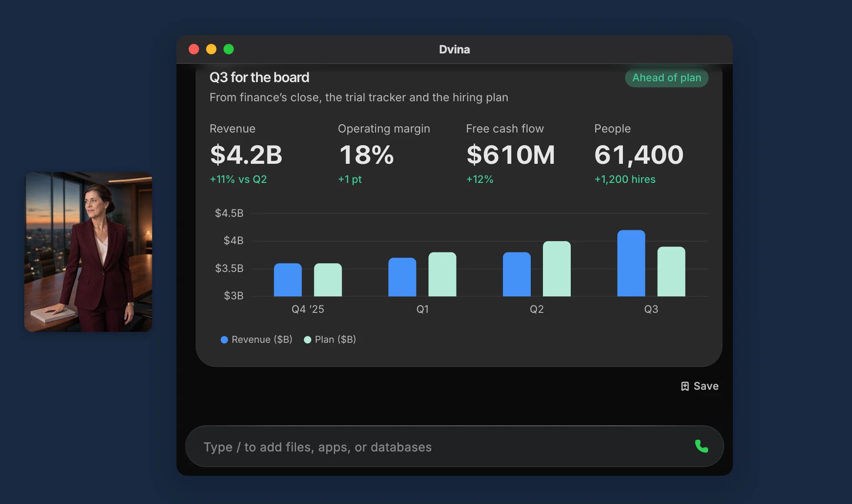
Task: Focus the message input field
Action: pyautogui.click(x=454, y=446)
